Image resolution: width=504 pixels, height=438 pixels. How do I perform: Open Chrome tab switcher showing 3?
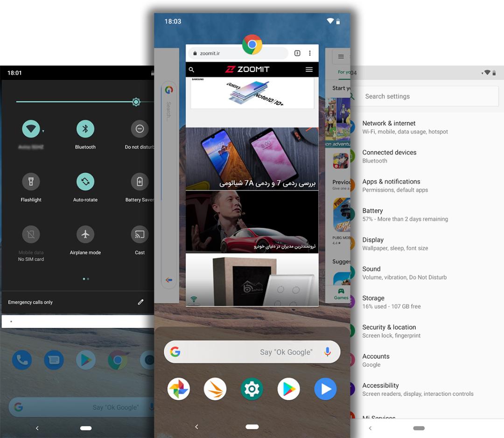pos(297,53)
